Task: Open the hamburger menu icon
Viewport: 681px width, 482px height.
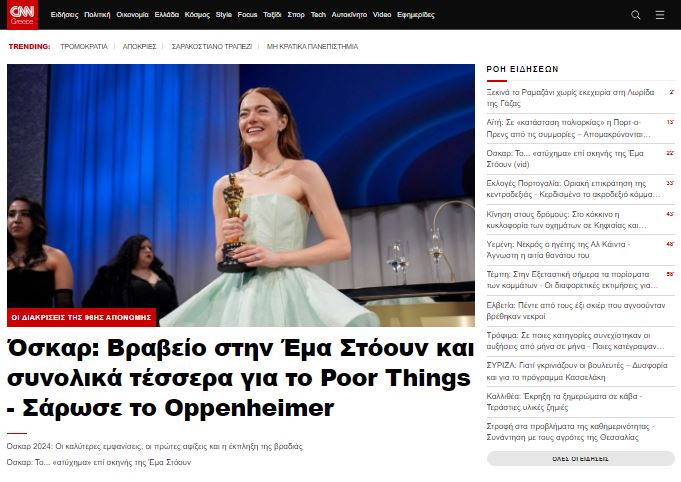Action: pos(660,15)
